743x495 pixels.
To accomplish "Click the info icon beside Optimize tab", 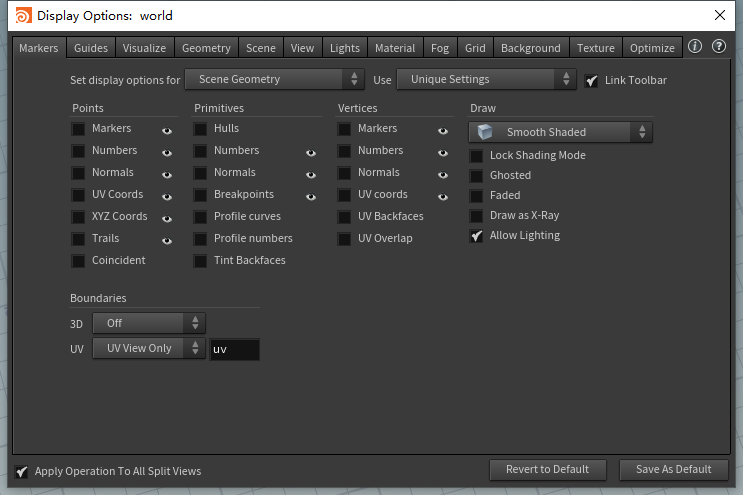I will [695, 47].
